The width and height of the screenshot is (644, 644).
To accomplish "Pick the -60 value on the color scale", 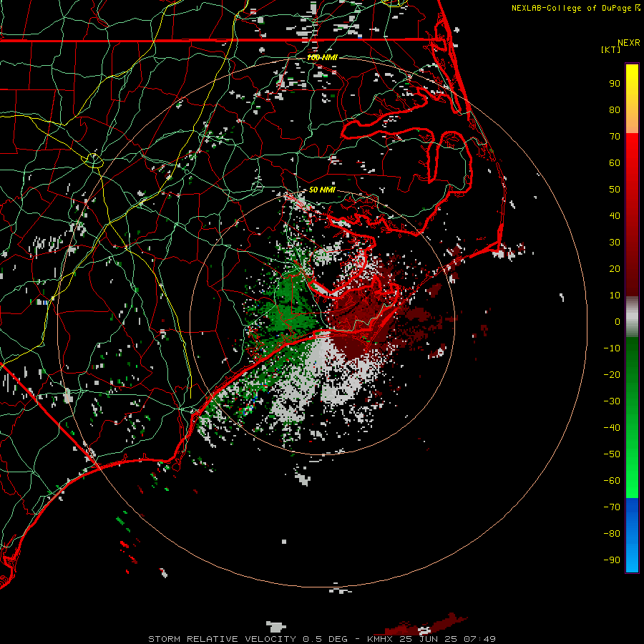I will click(x=612, y=481).
